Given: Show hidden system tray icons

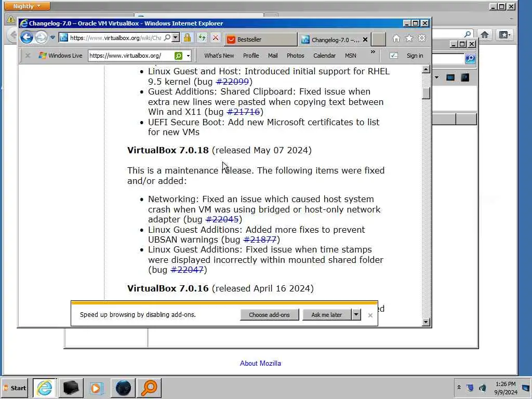Looking at the screenshot, I should tap(459, 387).
